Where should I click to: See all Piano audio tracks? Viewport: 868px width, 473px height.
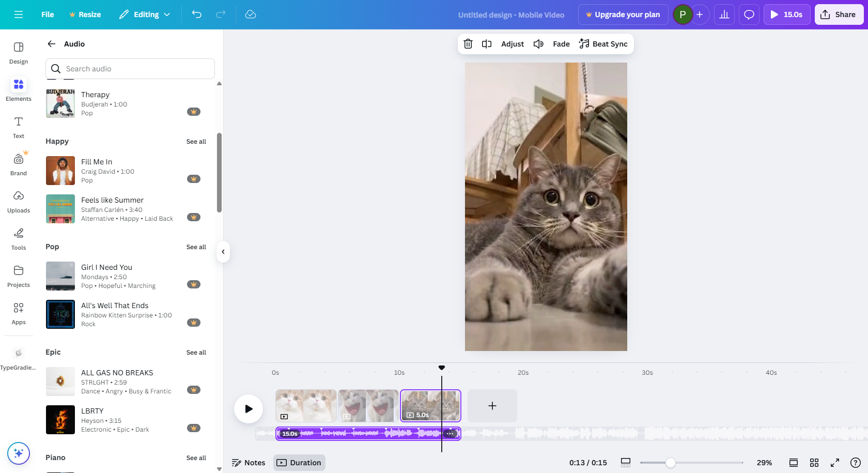(x=196, y=458)
